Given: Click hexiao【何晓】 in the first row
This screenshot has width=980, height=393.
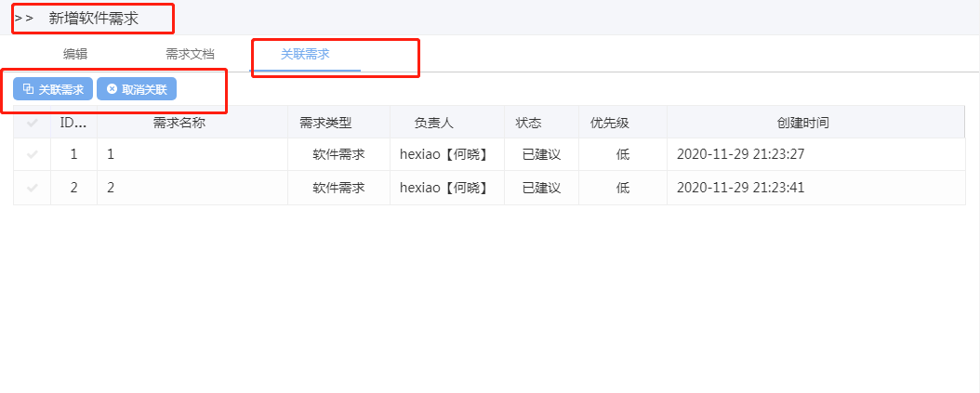Looking at the screenshot, I should click(444, 155).
